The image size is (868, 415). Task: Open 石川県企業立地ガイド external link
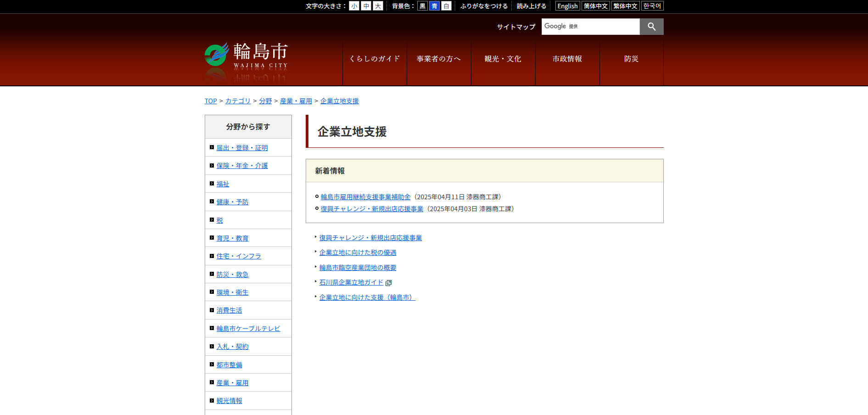pyautogui.click(x=351, y=282)
